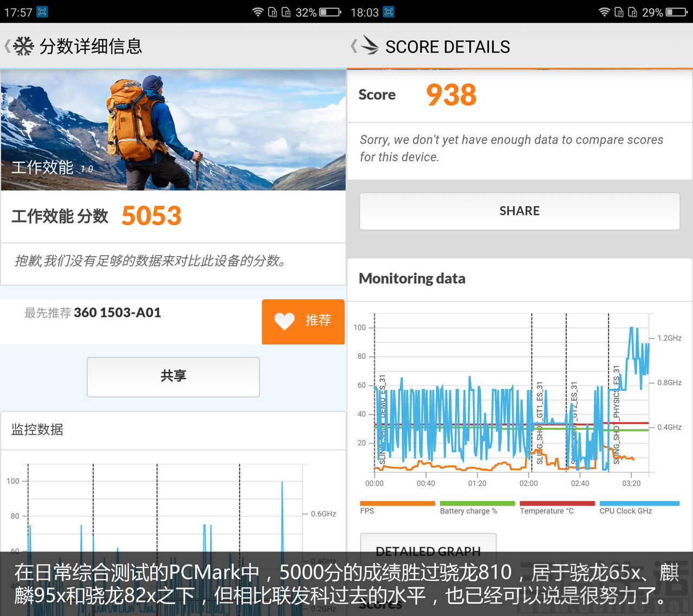Click the SHARE button

(x=520, y=211)
